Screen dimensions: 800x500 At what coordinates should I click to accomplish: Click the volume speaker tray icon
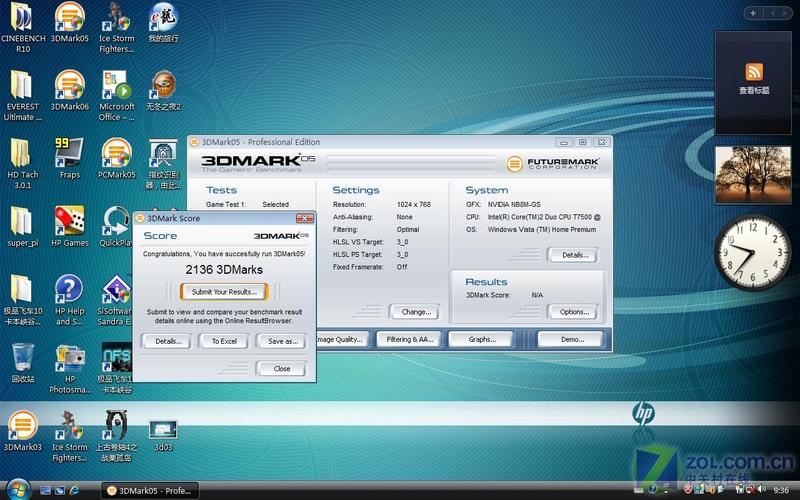point(762,490)
